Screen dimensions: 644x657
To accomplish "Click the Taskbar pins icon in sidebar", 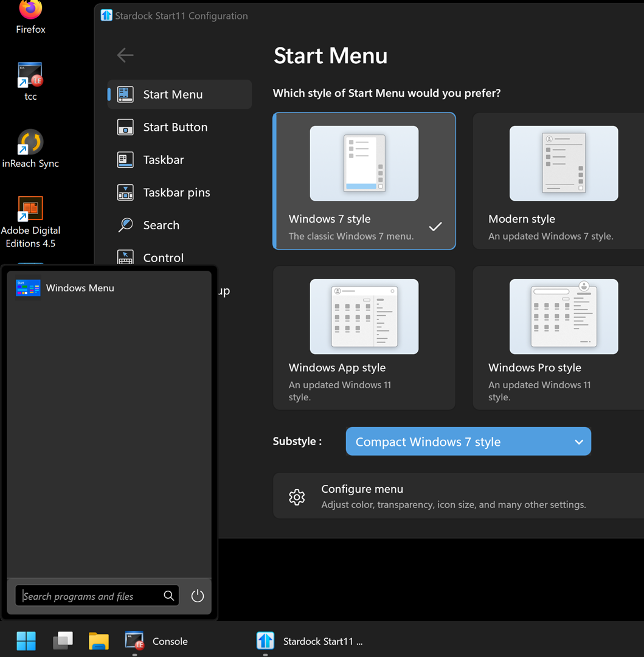I will (x=125, y=192).
